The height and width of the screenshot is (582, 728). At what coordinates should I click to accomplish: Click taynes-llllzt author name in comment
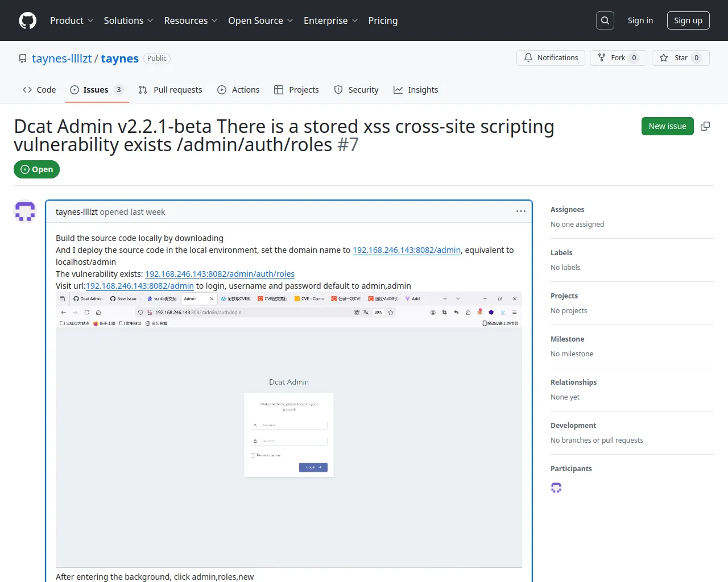(77, 212)
